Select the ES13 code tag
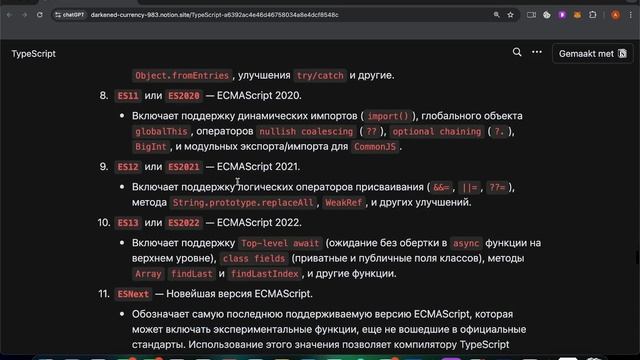Screen dimensions: 640x360 pyautogui.click(x=128, y=223)
